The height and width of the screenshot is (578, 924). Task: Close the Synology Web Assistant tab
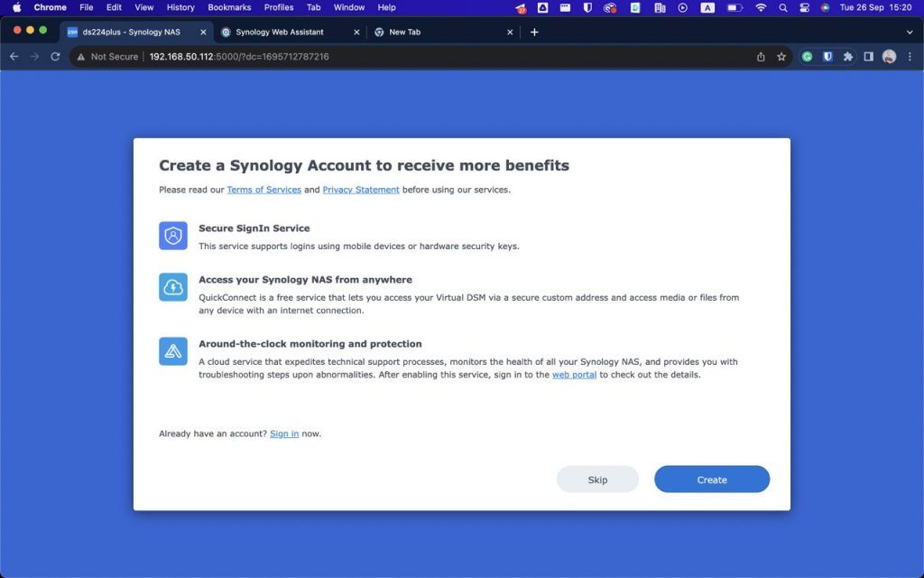[x=356, y=33]
